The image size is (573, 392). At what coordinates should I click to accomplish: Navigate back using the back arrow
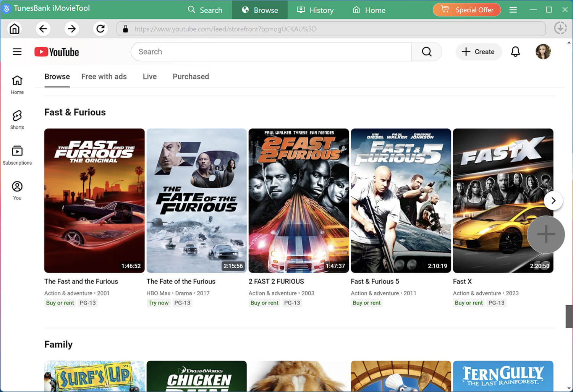pos(43,28)
